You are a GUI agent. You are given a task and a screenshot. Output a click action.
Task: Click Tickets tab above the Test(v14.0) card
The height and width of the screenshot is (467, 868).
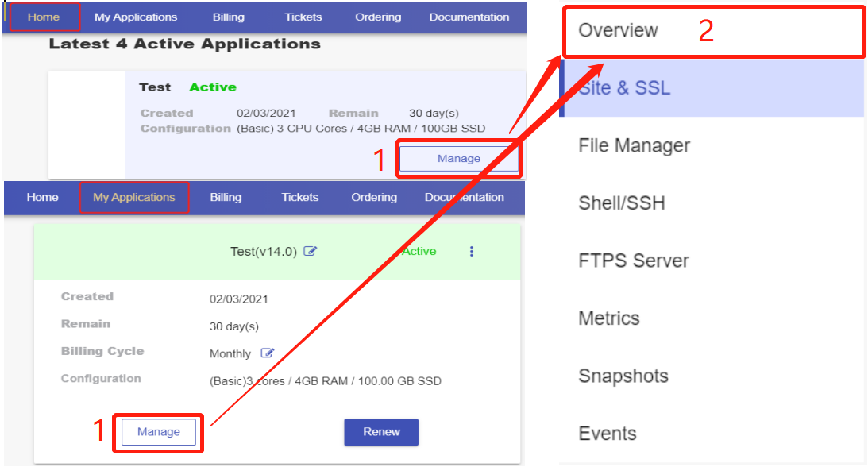[299, 198]
